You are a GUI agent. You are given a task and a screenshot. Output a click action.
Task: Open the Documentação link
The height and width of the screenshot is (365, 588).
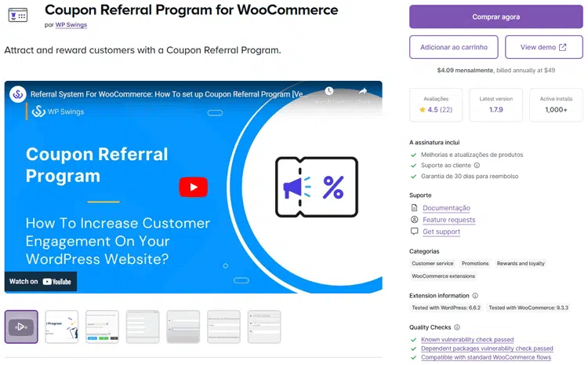coord(446,208)
